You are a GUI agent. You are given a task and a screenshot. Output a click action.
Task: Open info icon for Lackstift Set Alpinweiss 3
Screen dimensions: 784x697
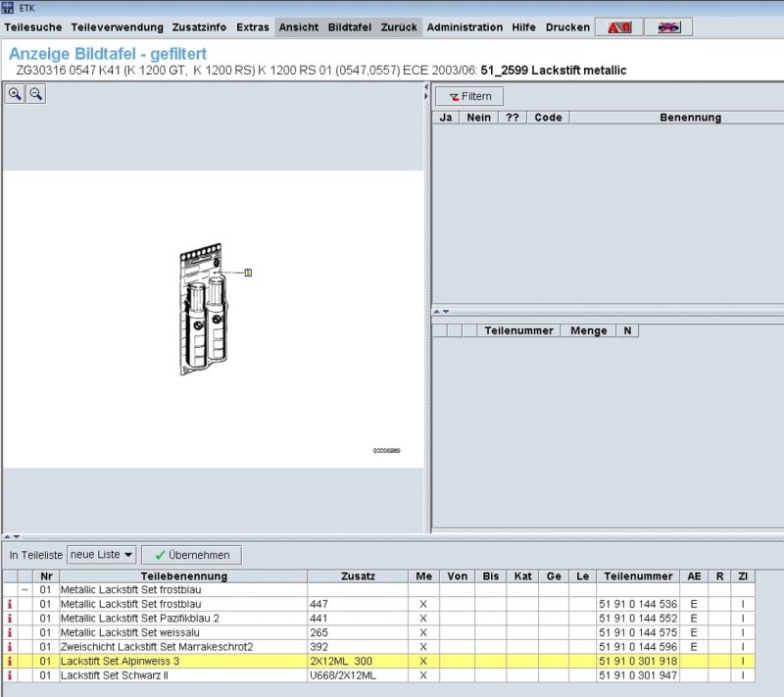pos(10,661)
